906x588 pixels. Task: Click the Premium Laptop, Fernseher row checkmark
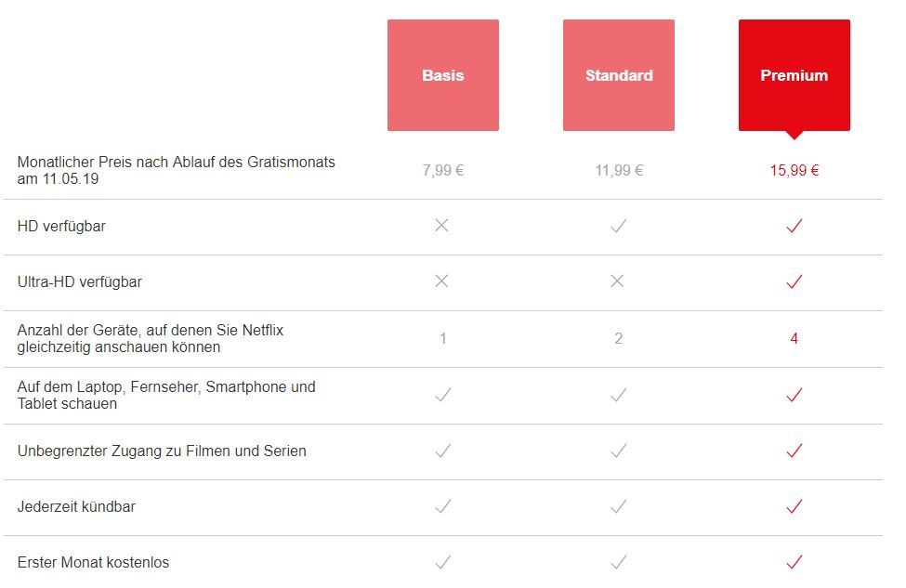[x=794, y=395]
